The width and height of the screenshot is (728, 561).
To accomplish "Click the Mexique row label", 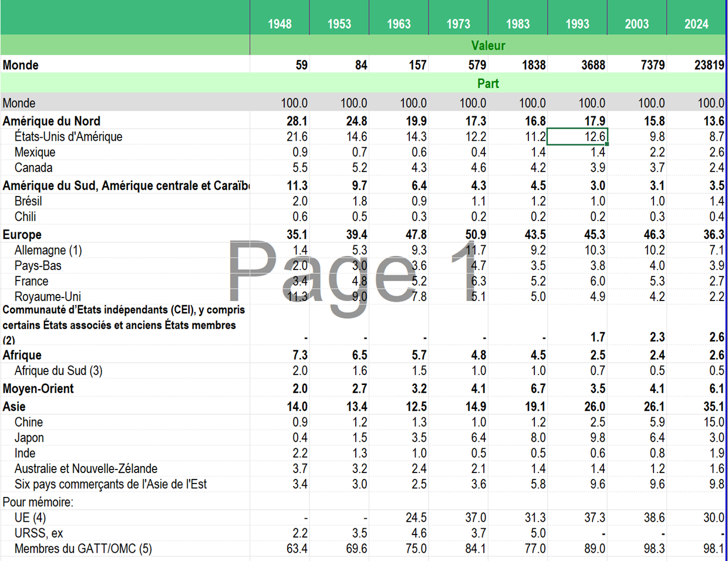I will (x=35, y=153).
